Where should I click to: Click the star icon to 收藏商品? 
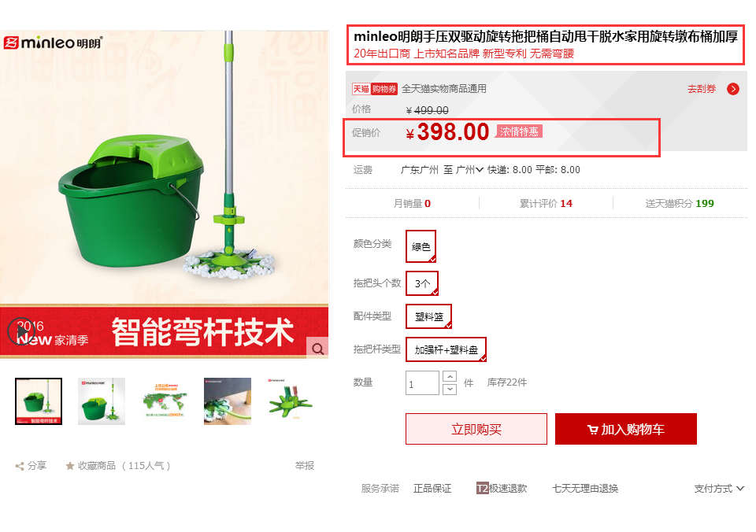70,466
